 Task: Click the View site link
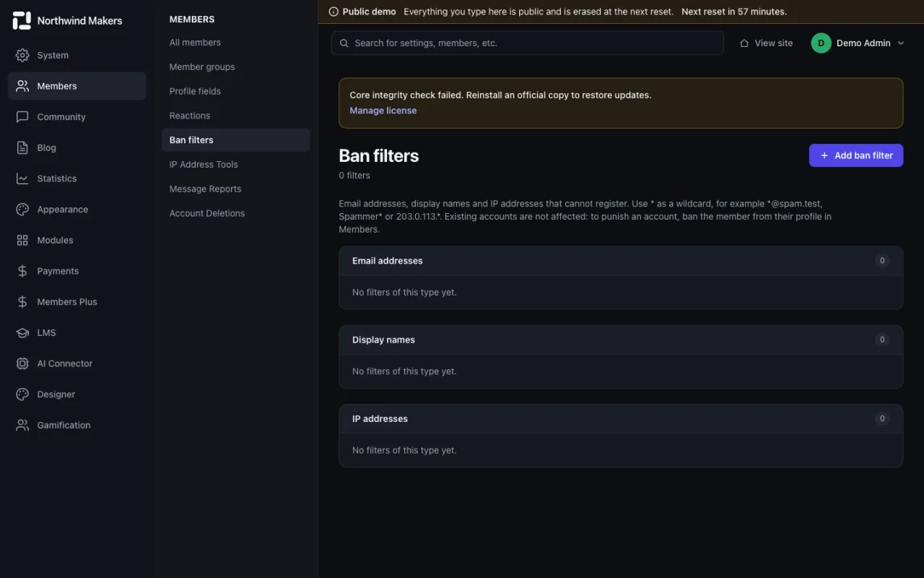click(766, 43)
